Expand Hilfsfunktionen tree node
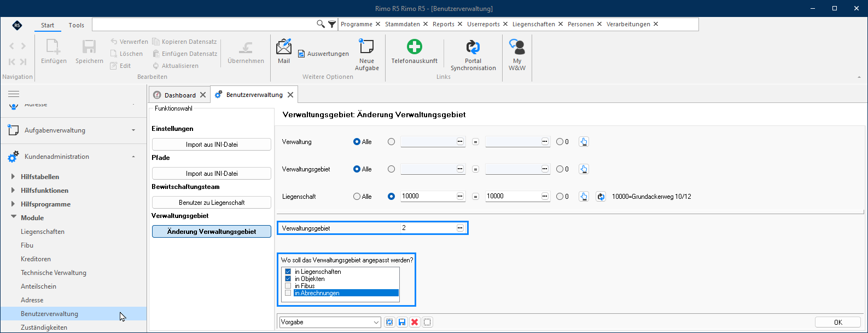Viewport: 868px width, 333px height. 14,190
